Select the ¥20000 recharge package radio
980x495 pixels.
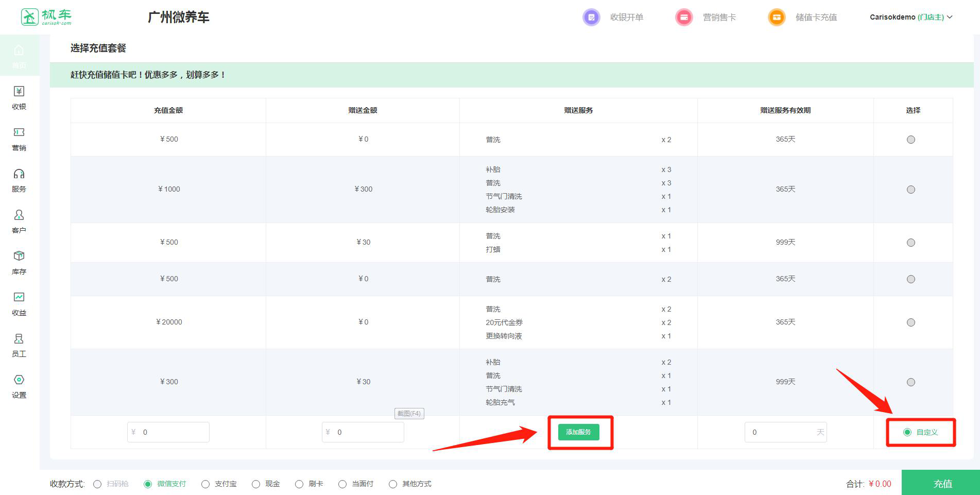coord(910,322)
